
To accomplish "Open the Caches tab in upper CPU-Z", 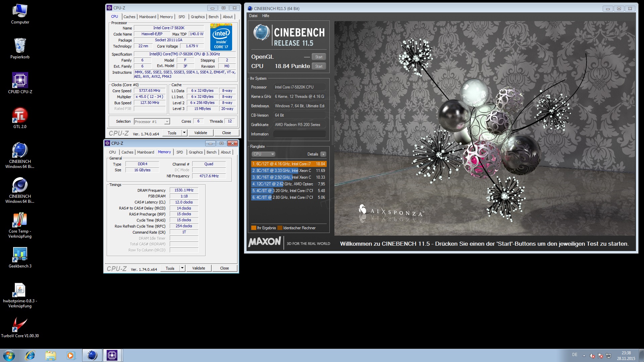I will [129, 17].
